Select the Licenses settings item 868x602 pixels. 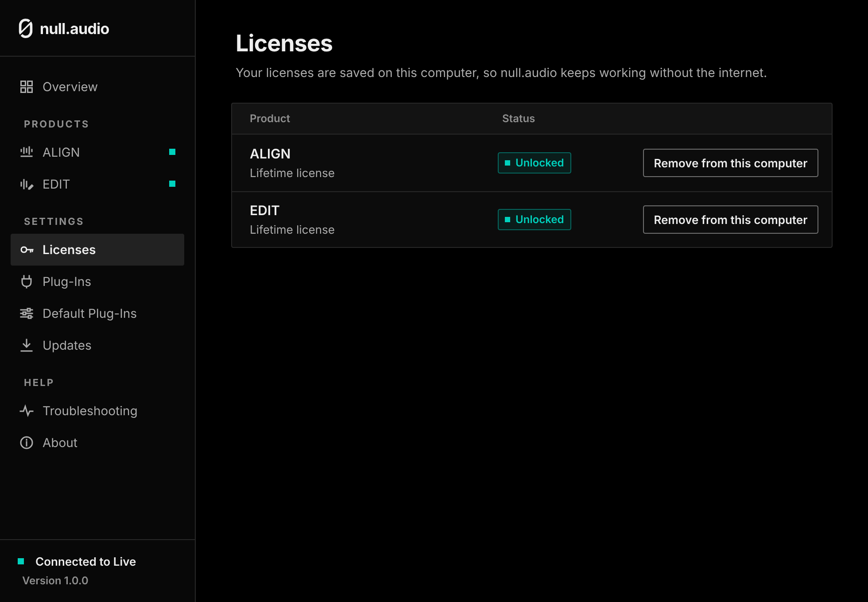click(x=97, y=250)
